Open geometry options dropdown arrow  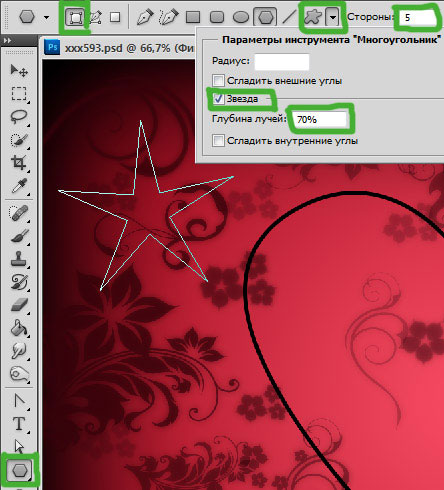[x=333, y=17]
